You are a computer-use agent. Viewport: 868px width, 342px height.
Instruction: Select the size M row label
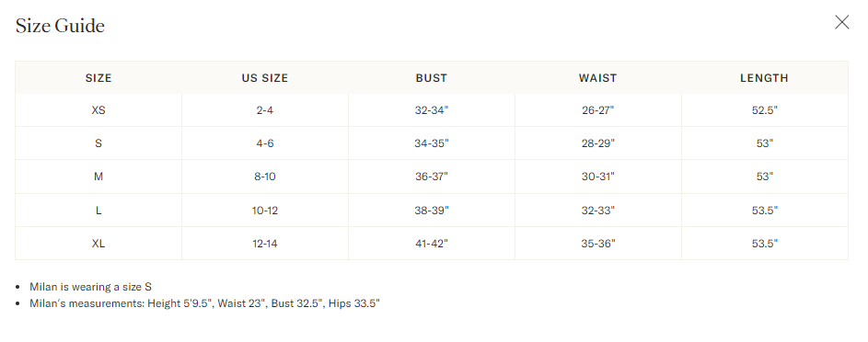tap(98, 177)
